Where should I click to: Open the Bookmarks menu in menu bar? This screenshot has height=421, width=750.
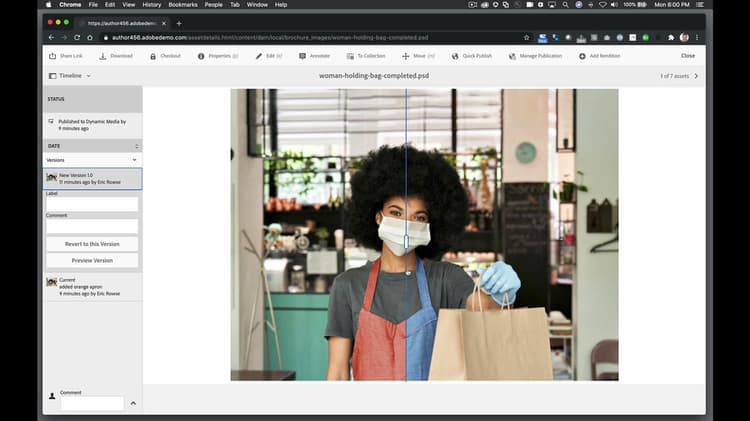pos(183,5)
